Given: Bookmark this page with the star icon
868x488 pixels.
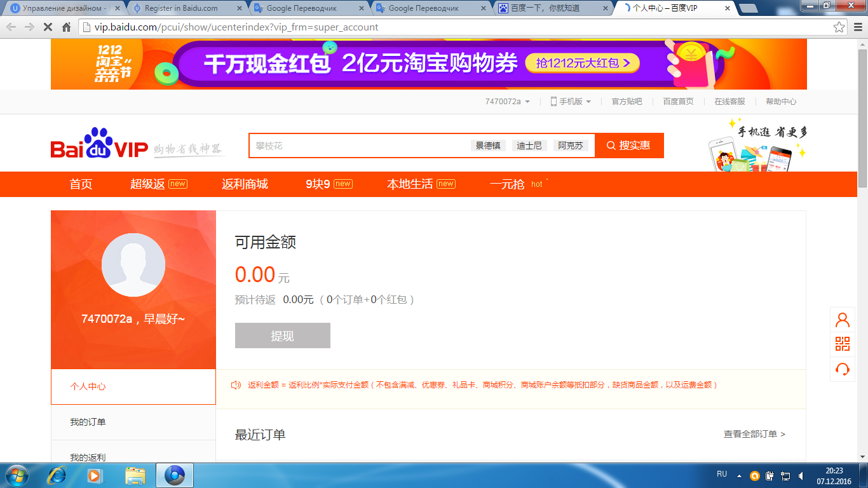Looking at the screenshot, I should pyautogui.click(x=839, y=27).
